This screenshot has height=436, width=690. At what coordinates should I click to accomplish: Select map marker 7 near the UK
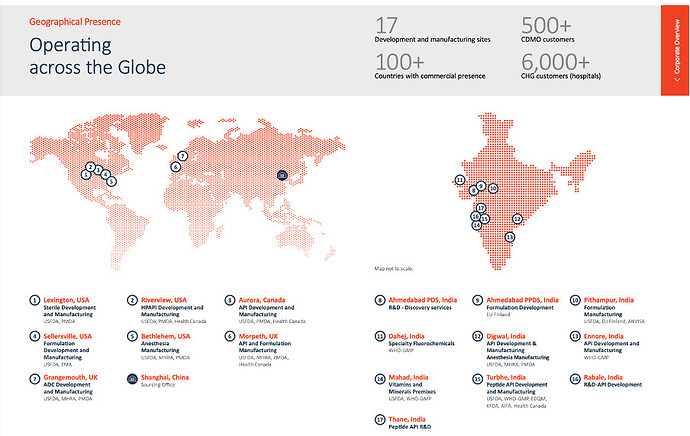coord(183,156)
